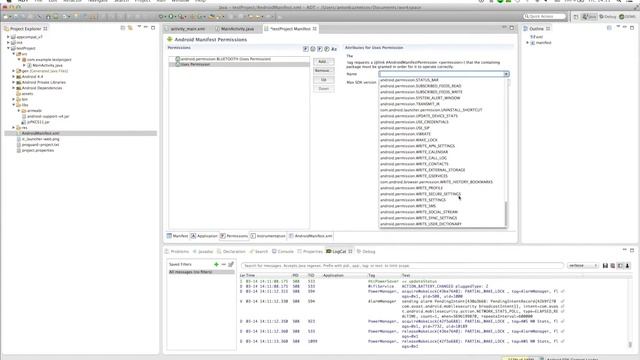Image resolution: width=640 pixels, height=360 pixels.
Task: Click the Remove... permission button
Action: pos(323,71)
